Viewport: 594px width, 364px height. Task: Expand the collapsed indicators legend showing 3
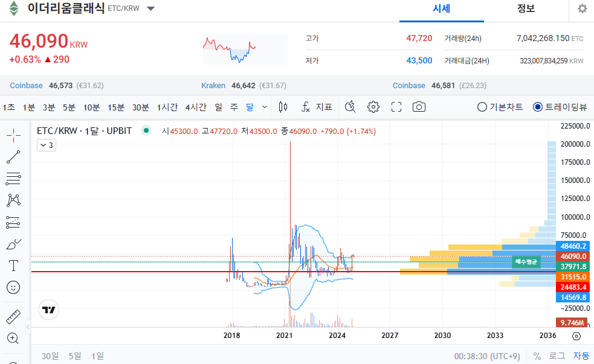click(47, 145)
